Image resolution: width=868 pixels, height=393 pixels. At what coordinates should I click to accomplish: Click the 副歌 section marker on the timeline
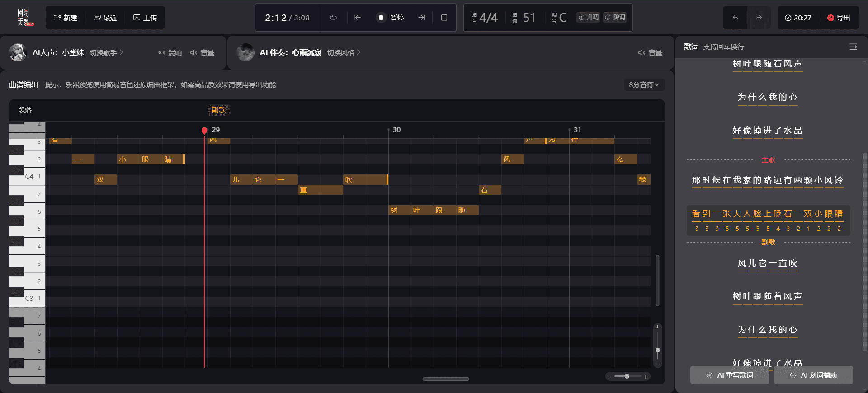pyautogui.click(x=219, y=110)
